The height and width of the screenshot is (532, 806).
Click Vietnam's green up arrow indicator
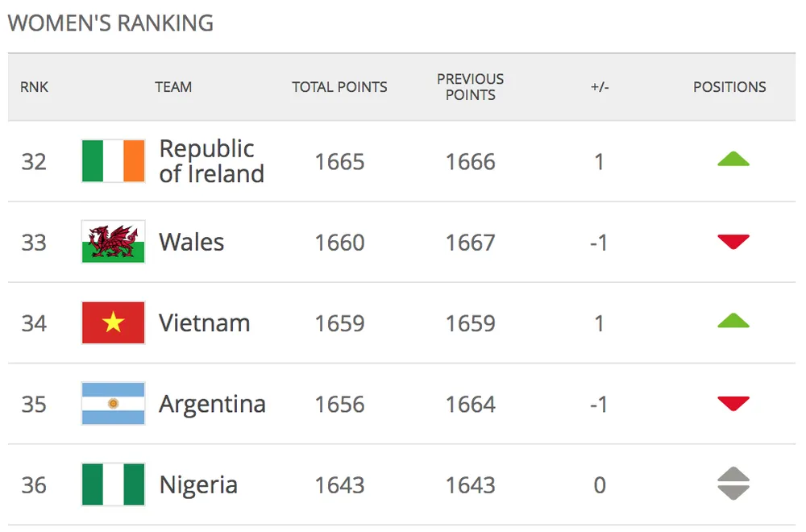pos(733,321)
